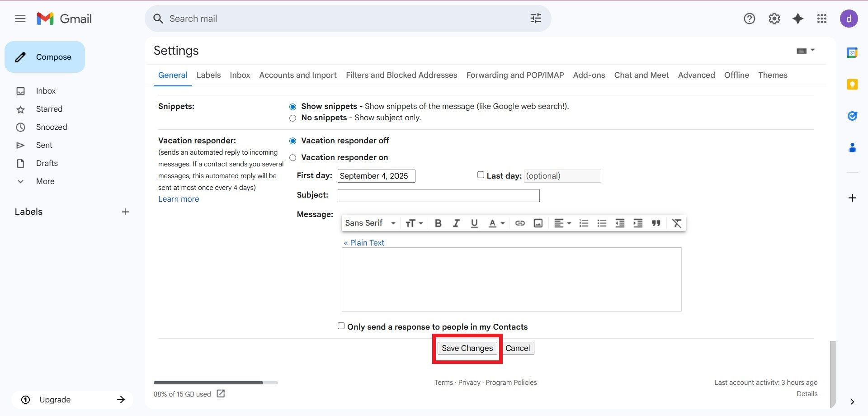
Task: Click the Save Changes button
Action: coord(467,348)
